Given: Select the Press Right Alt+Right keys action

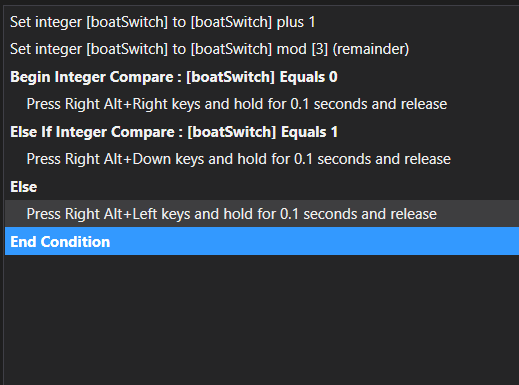Looking at the screenshot, I should coord(262,104).
